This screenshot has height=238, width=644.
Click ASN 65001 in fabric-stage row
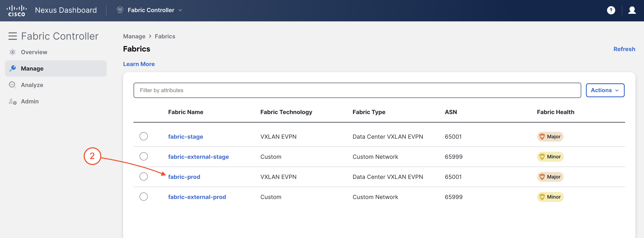[x=453, y=136]
